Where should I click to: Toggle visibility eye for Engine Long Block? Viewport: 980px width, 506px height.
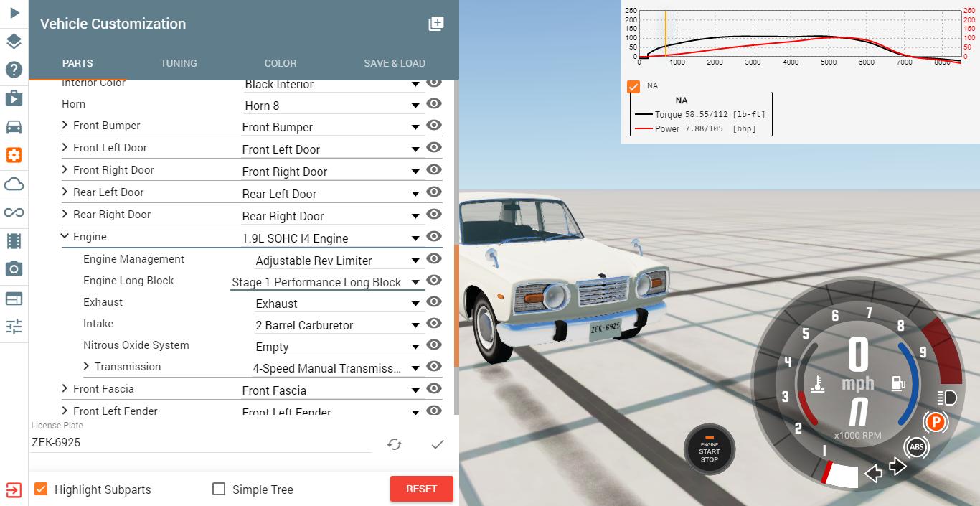coord(433,280)
